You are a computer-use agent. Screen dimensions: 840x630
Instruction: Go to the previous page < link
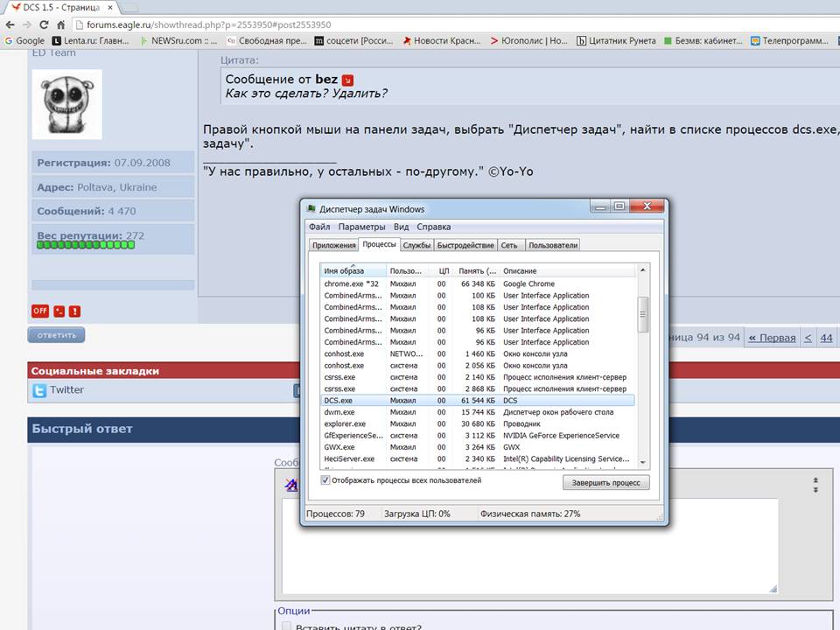[x=808, y=338]
